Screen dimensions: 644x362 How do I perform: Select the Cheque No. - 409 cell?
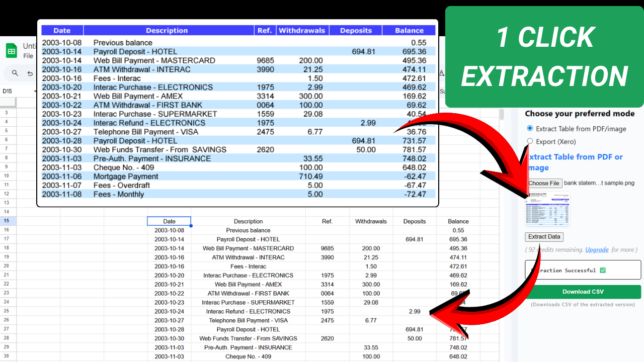pos(248,357)
